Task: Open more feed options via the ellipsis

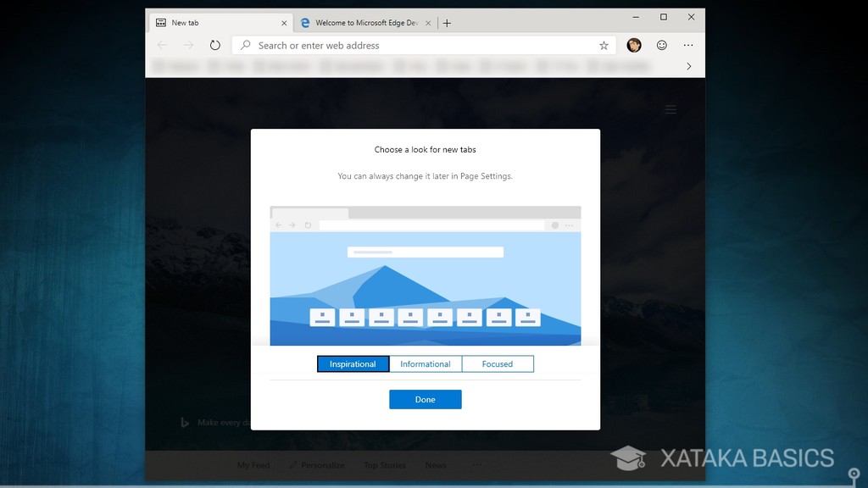Action: pyautogui.click(x=476, y=464)
